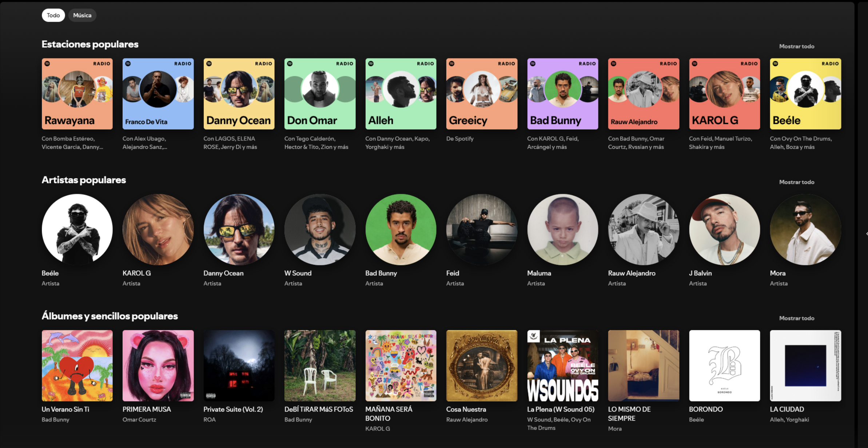
Task: Open Cosa Nuestra album cover
Action: click(x=482, y=365)
